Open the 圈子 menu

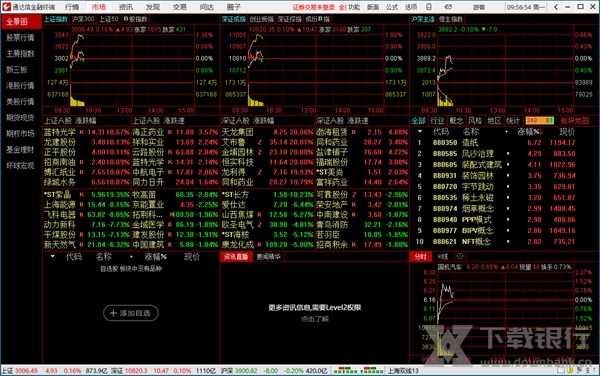tap(233, 7)
